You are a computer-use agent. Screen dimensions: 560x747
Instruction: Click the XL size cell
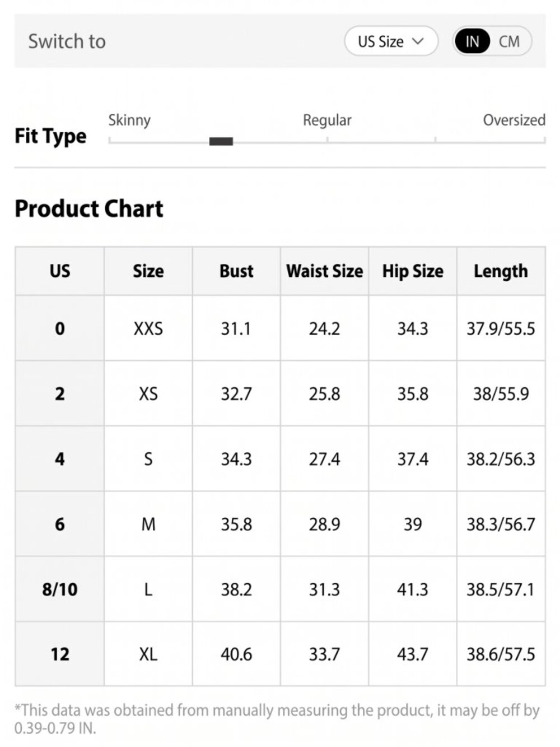click(148, 654)
